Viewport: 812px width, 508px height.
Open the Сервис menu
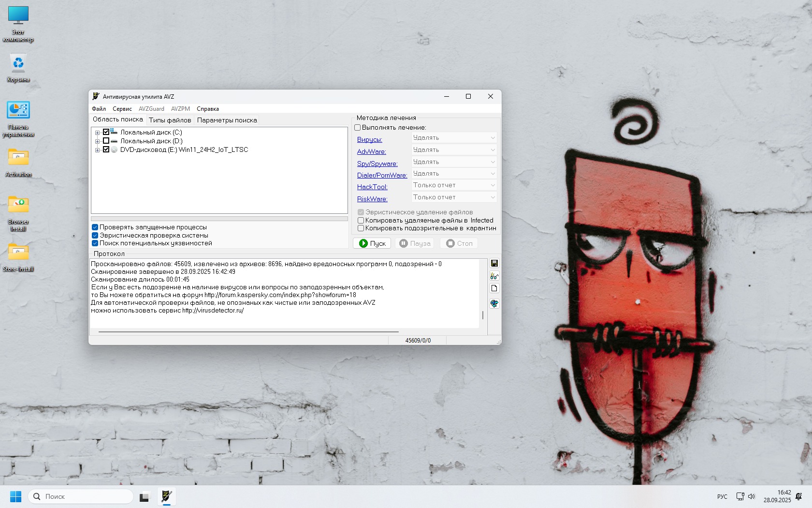point(122,109)
